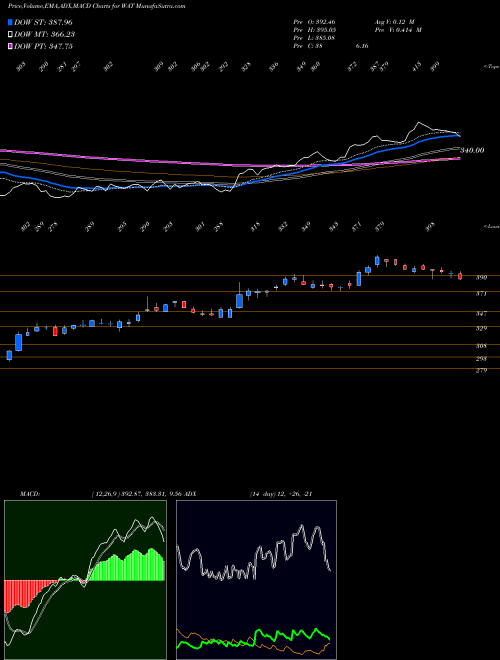Click the MACD: panel label
500x660 pixels.
pyautogui.click(x=29, y=494)
